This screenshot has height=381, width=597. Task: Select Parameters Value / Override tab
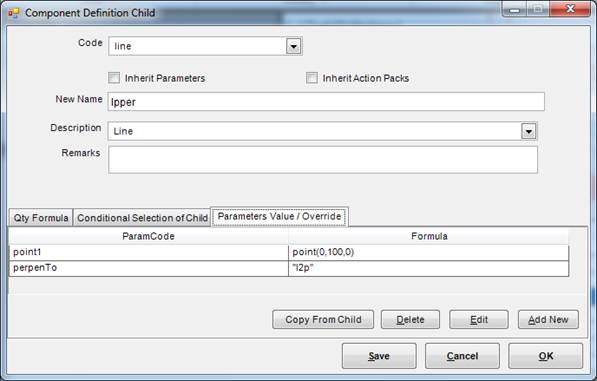click(279, 217)
